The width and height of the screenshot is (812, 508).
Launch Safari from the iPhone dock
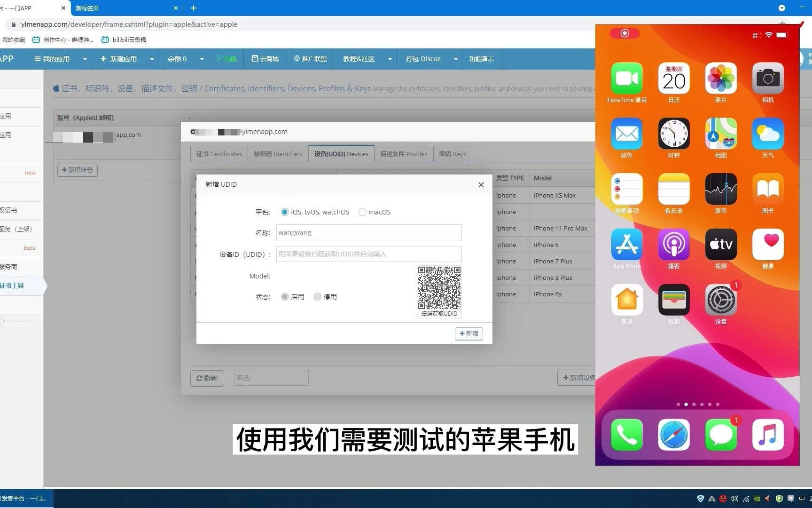[673, 435]
